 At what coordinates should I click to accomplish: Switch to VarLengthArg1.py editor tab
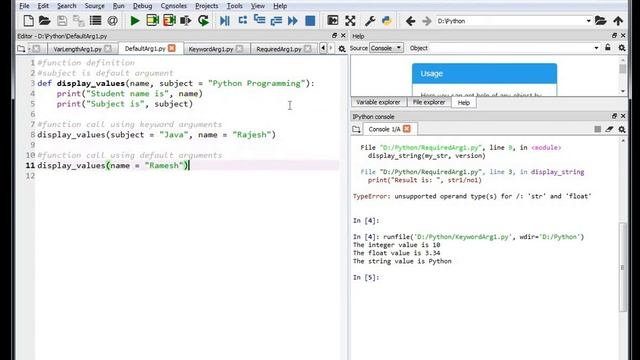click(77, 49)
